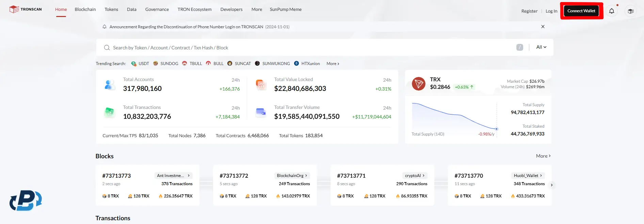Click the USDT token icon
Viewport: 644px width, 224px height.
[x=134, y=64]
